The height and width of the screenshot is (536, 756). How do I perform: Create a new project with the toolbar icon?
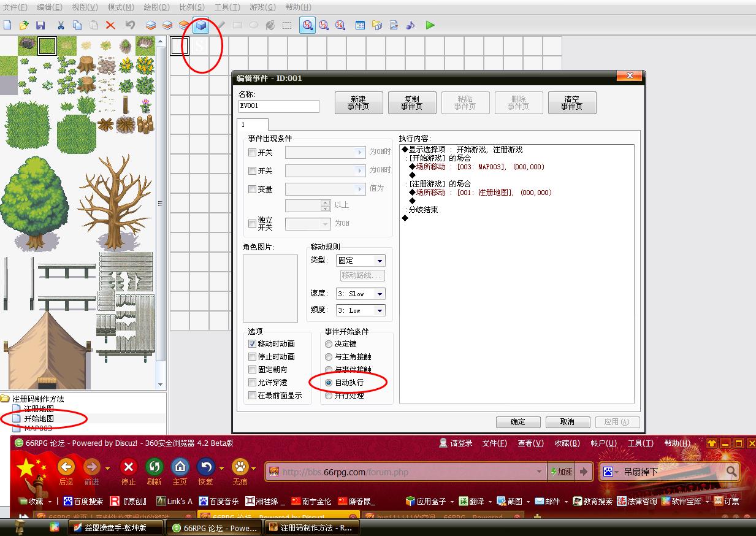[x=7, y=25]
